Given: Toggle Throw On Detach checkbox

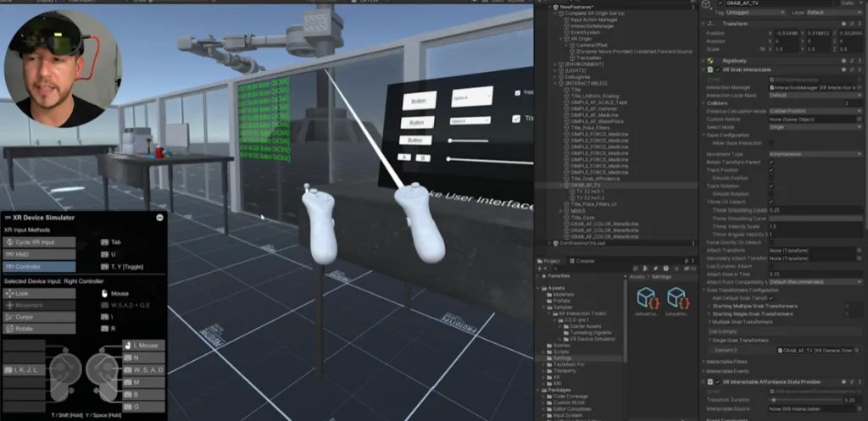Looking at the screenshot, I should [x=771, y=202].
